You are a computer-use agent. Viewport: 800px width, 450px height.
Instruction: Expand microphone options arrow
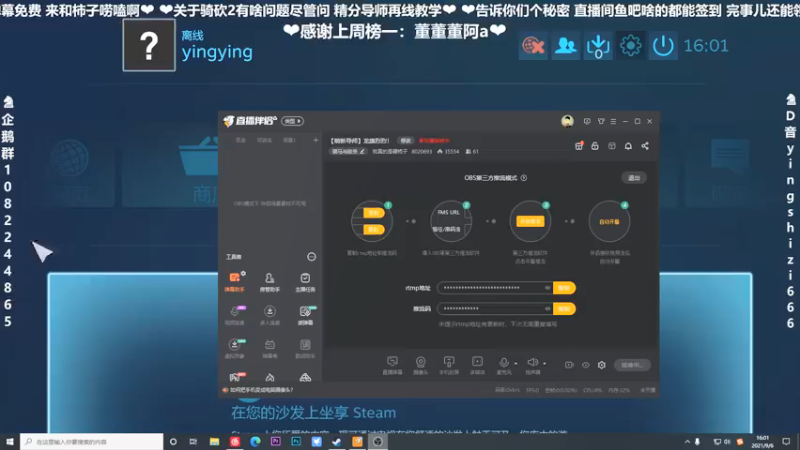(x=516, y=363)
